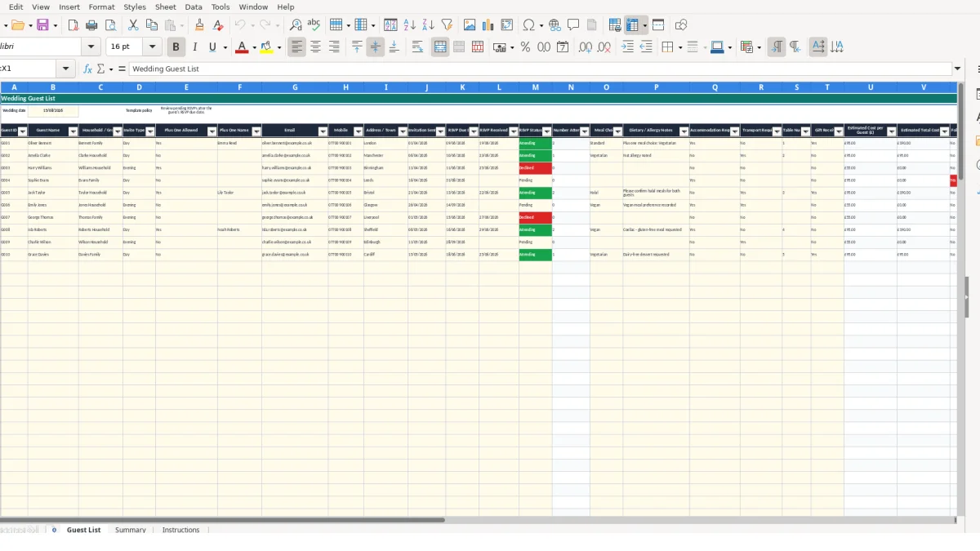Viewport: 980px width, 551px height.
Task: Click the horizontal scrollbar thumb
Action: (222, 519)
